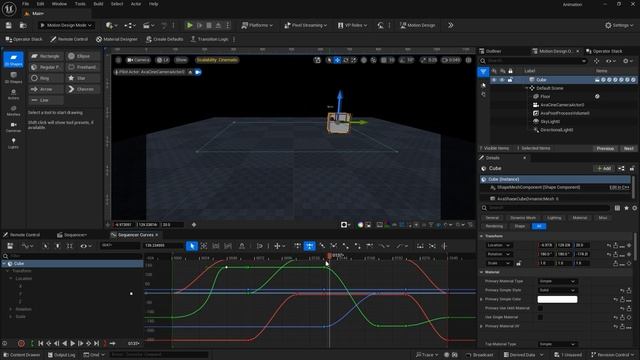Toggle the highlighted snapping button in curve toolbar
This screenshot has width=640, height=360.
tap(310, 246)
